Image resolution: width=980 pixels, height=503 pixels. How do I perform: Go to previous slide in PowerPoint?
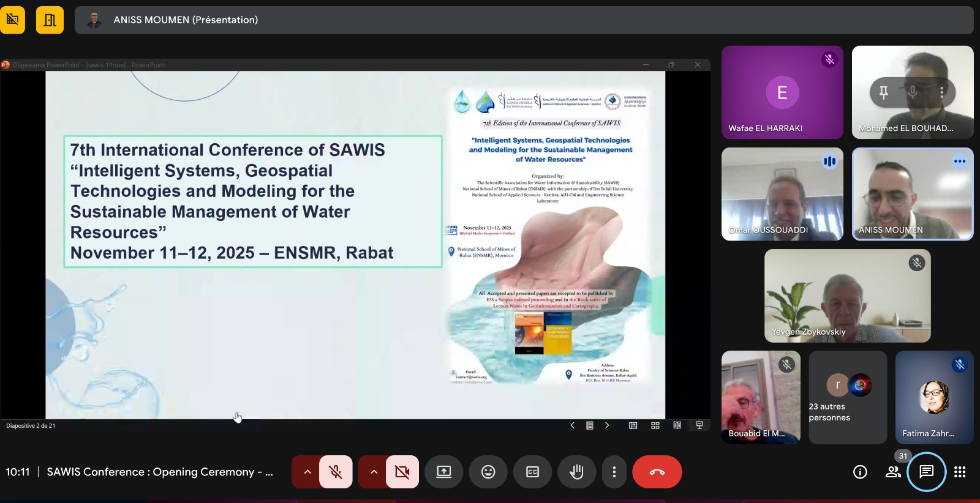572,425
